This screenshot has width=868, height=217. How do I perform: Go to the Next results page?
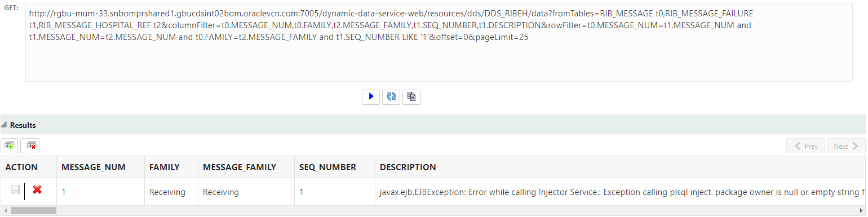(x=846, y=146)
